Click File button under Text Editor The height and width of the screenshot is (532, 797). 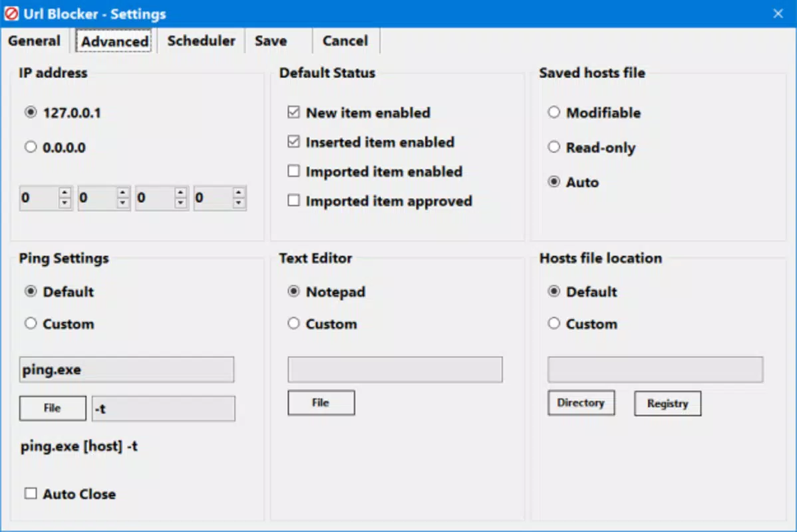[321, 402]
